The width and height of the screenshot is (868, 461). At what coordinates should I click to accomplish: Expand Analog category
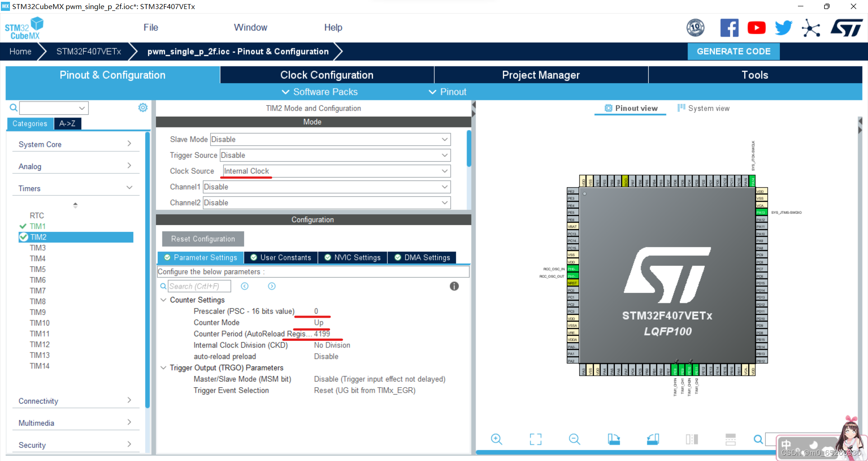75,166
